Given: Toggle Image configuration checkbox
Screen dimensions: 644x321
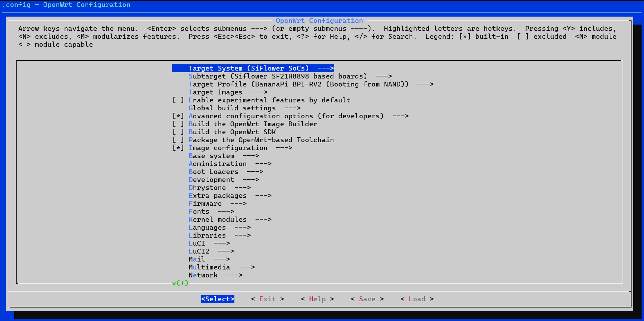Looking at the screenshot, I should (x=178, y=148).
